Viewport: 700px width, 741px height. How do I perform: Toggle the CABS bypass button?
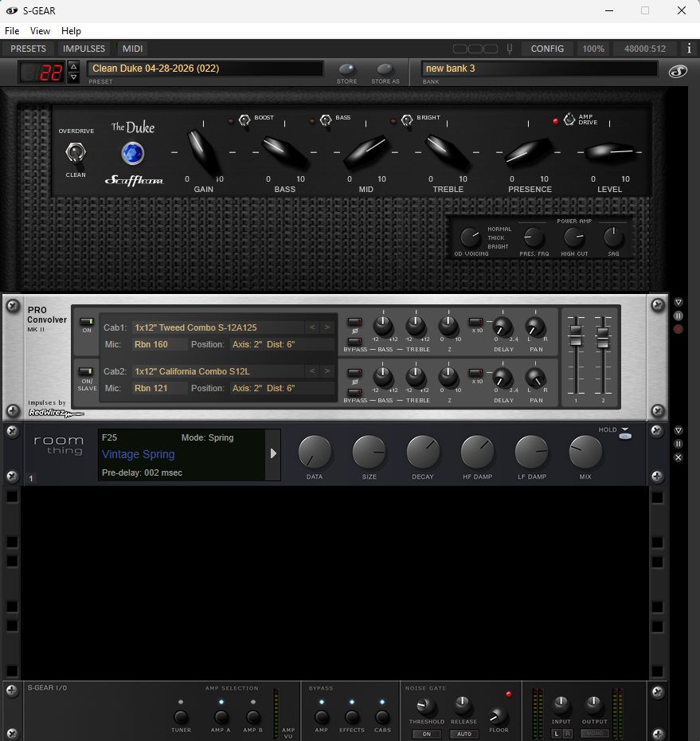[382, 716]
